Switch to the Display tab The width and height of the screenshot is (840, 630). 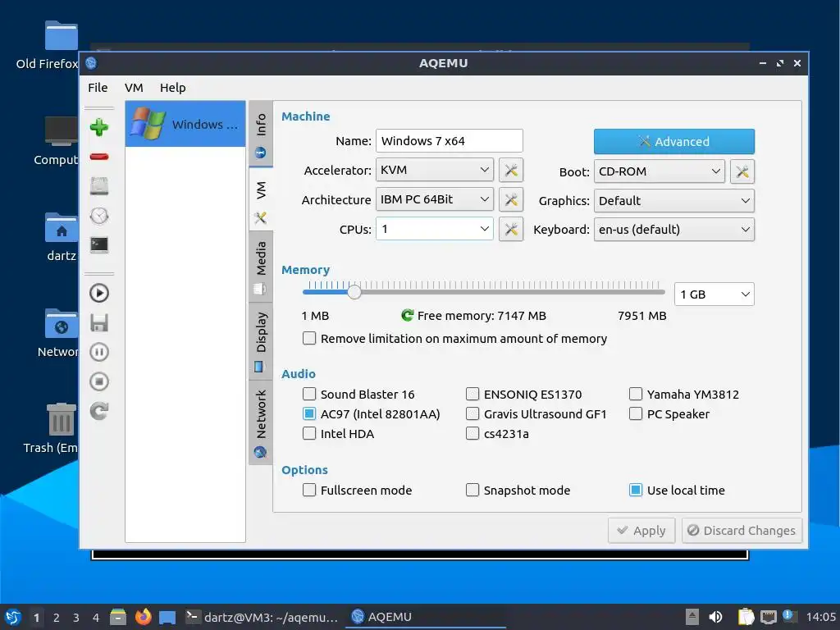pyautogui.click(x=261, y=341)
